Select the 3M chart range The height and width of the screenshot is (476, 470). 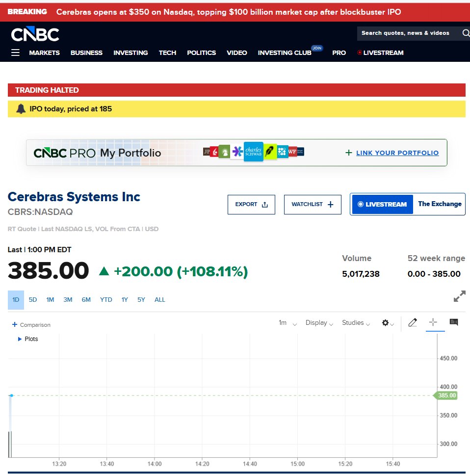pos(68,300)
